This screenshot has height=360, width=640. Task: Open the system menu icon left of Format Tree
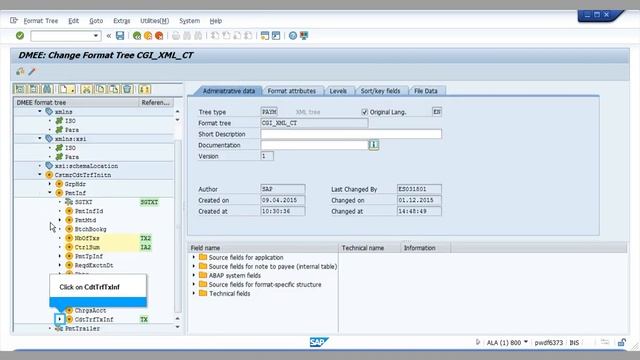14,20
